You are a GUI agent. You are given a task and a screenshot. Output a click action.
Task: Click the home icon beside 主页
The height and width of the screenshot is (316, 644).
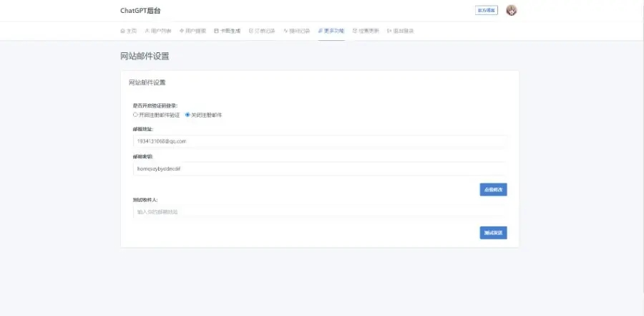tap(122, 32)
